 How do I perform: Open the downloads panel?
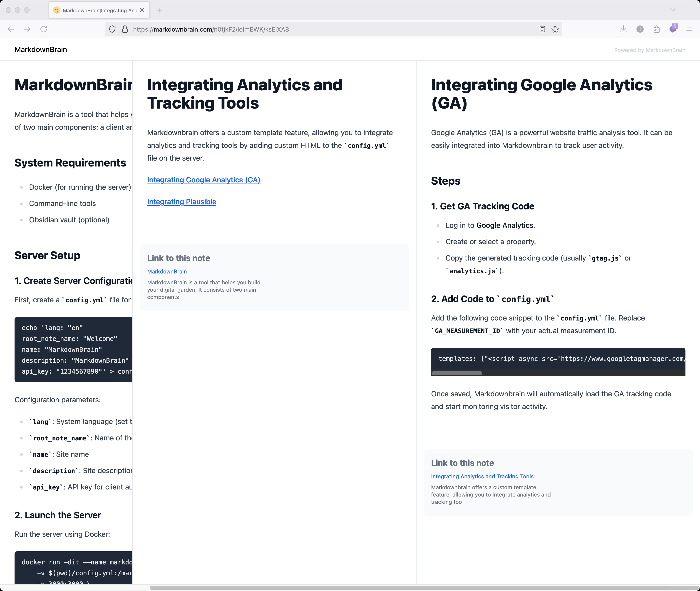coord(623,29)
